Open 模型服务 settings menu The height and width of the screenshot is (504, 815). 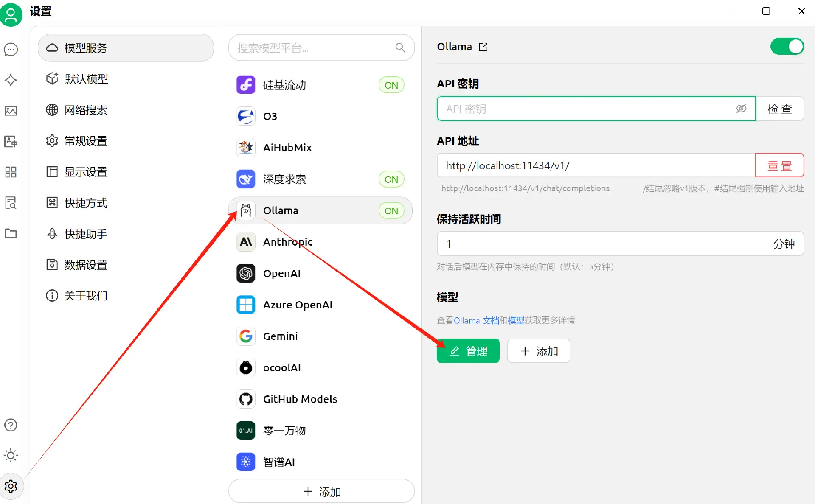pyautogui.click(x=126, y=48)
